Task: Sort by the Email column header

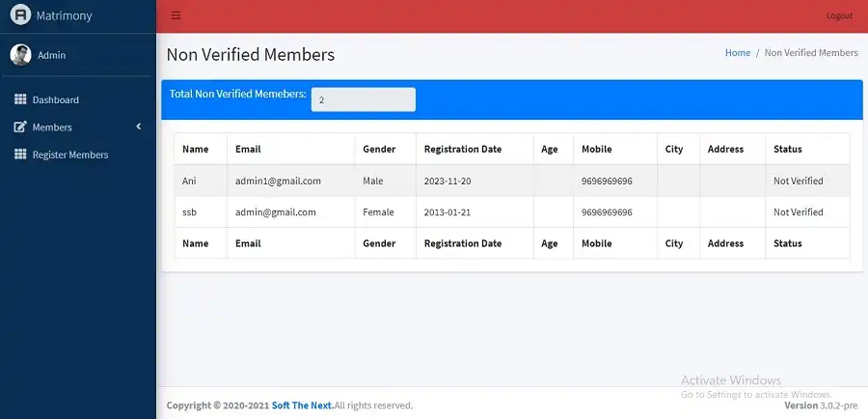Action: [248, 150]
